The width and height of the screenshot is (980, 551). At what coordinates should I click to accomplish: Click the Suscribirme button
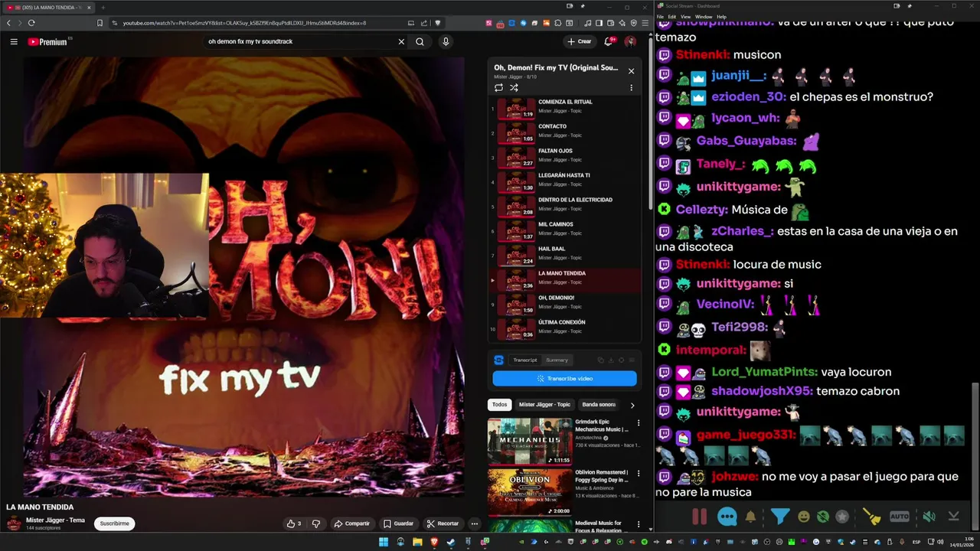coord(114,523)
